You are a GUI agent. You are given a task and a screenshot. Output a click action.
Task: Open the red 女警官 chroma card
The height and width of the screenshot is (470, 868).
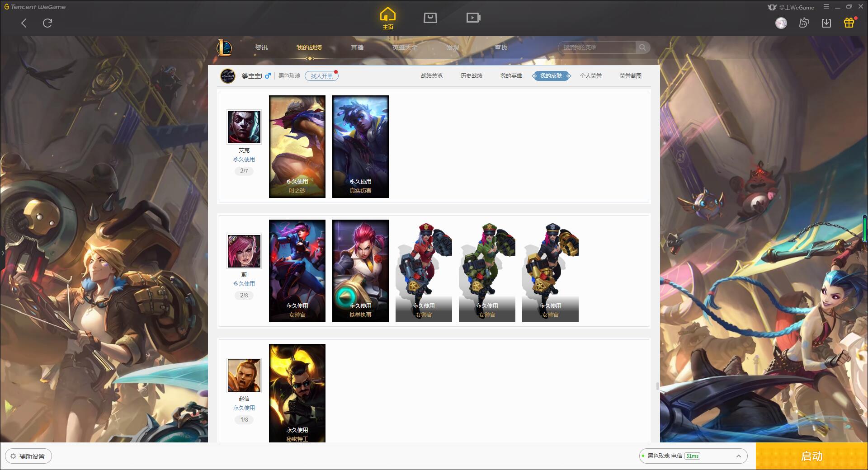tap(424, 271)
